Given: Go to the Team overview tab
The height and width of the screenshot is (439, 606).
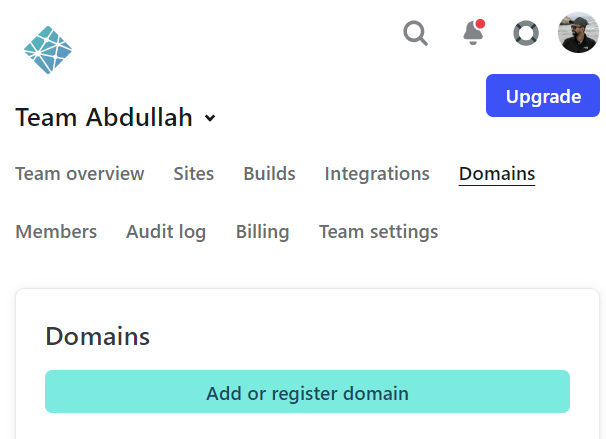Looking at the screenshot, I should 80,174.
